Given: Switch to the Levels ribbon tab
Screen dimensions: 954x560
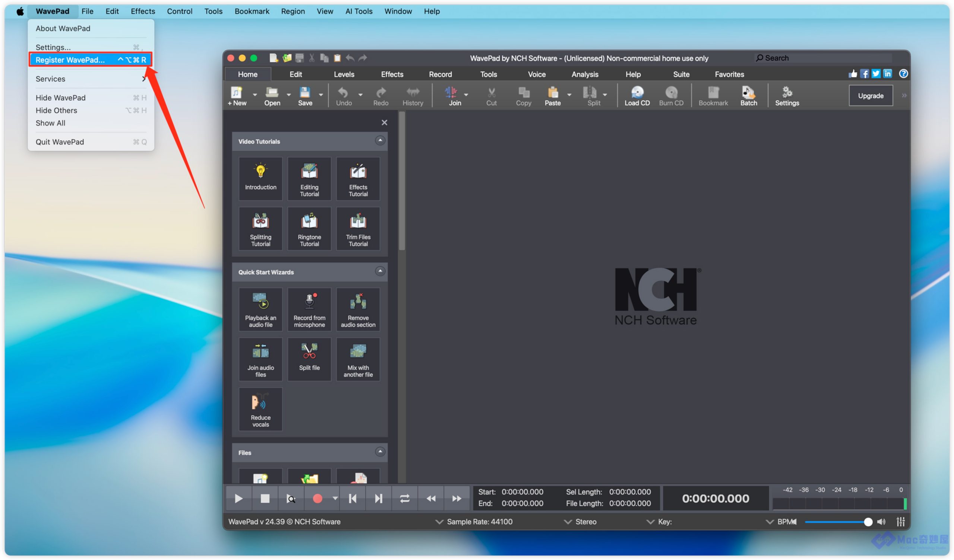Looking at the screenshot, I should [344, 74].
